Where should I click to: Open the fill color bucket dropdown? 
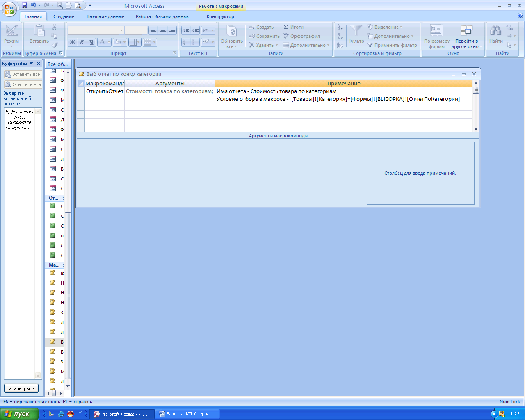pyautogui.click(x=120, y=42)
